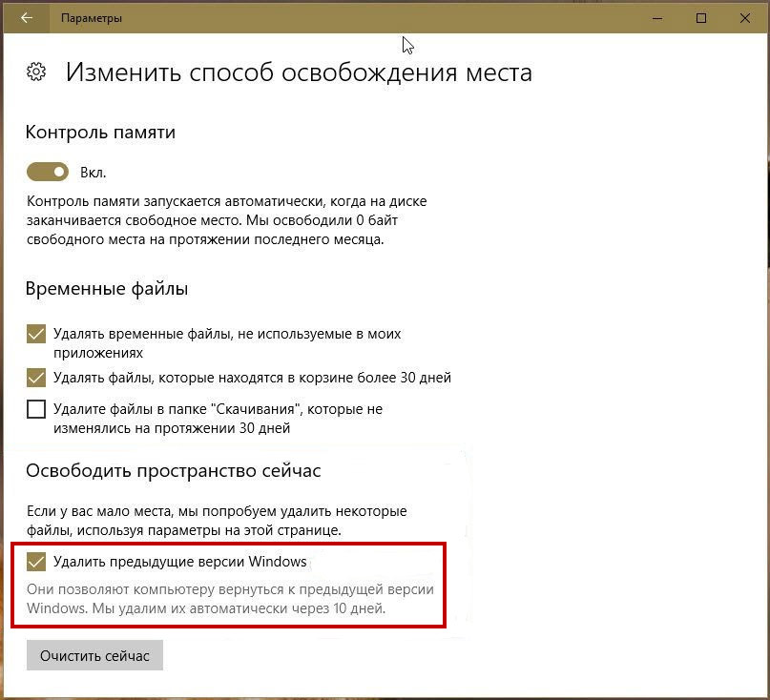The image size is (770, 700).
Task: Click the Контроль памяти section heading
Action: point(100,132)
